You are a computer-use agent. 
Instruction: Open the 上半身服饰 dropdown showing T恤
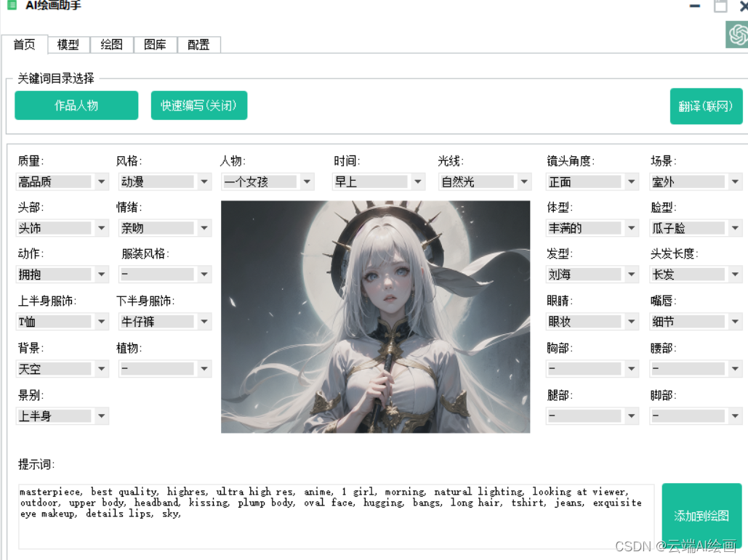[x=63, y=322]
